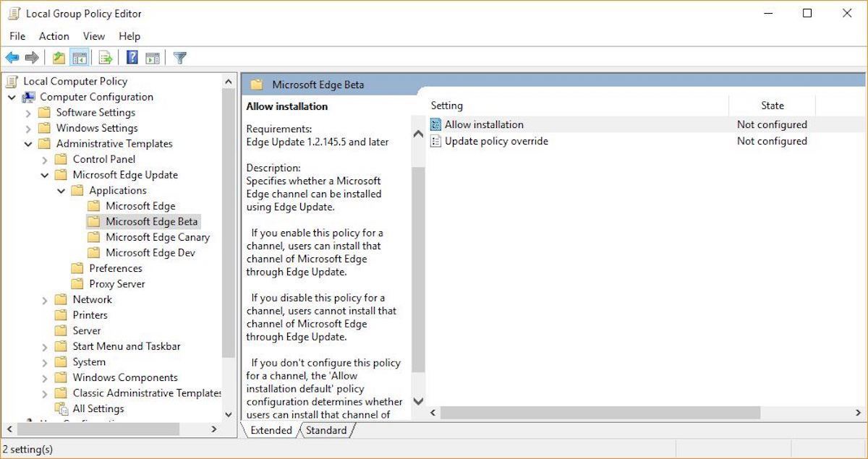Click the Back arrow toolbar icon
This screenshot has height=459, width=868.
click(12, 58)
